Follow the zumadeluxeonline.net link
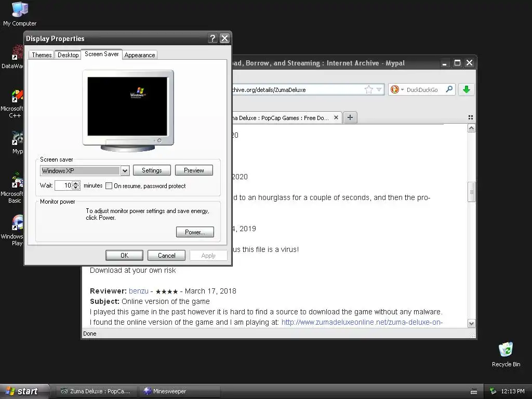This screenshot has height=399, width=532. 362,322
